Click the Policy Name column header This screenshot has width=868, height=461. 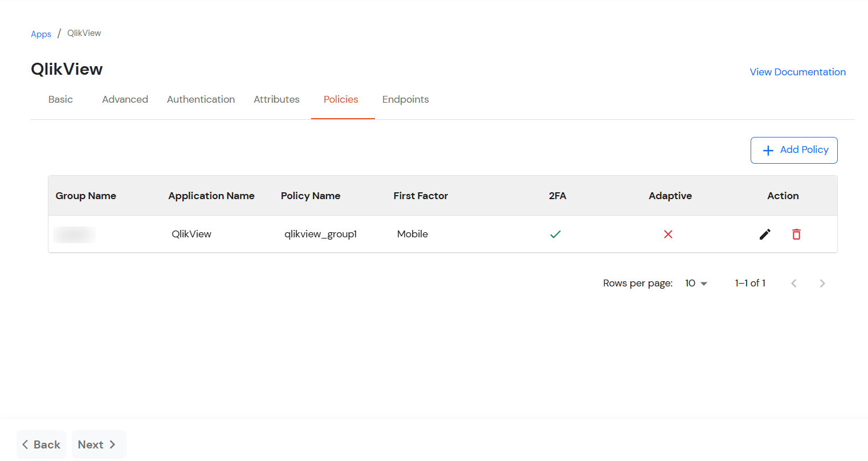310,196
